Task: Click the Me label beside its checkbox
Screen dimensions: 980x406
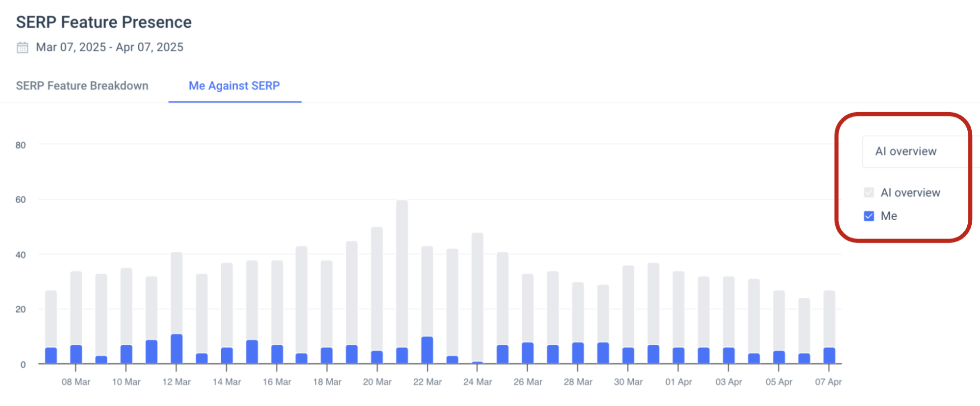Action: pos(889,215)
